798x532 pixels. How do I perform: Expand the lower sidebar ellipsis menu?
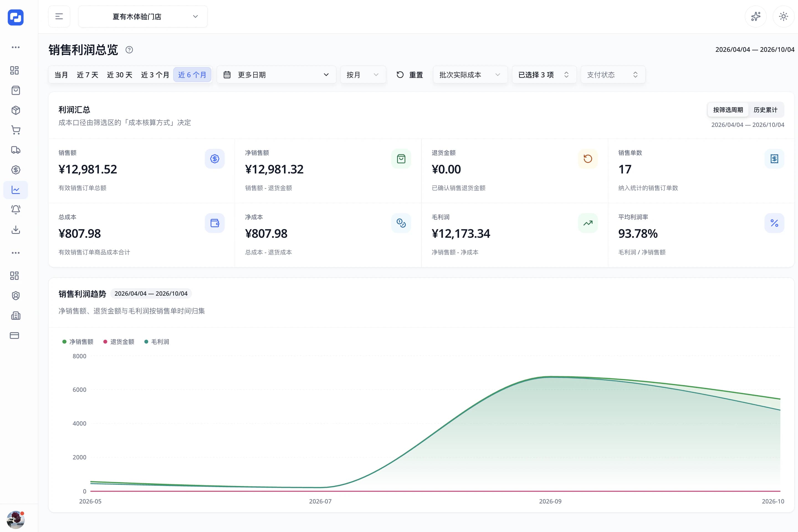pyautogui.click(x=16, y=253)
